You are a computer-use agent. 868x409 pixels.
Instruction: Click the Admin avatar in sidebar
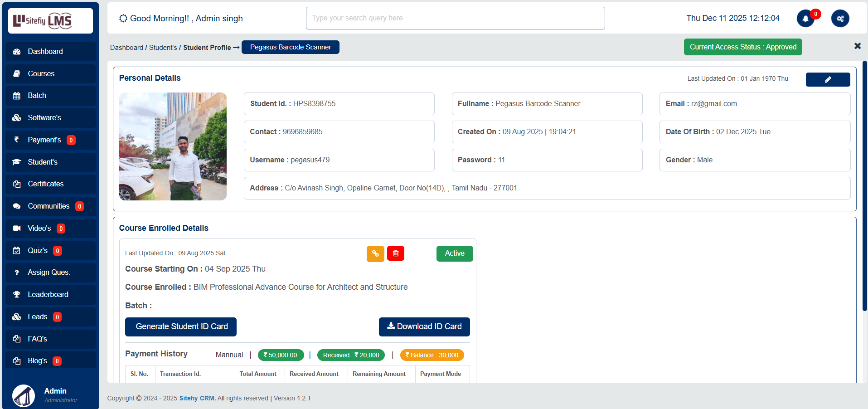pyautogui.click(x=24, y=395)
